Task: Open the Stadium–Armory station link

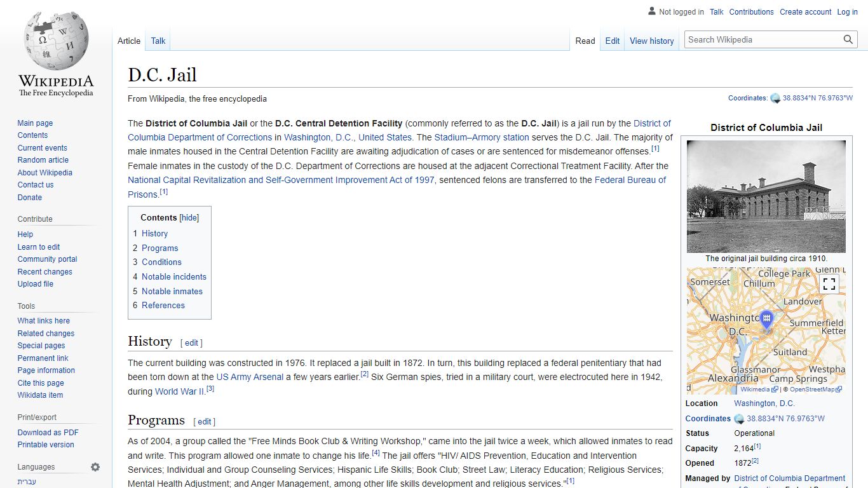Action: pyautogui.click(x=482, y=137)
